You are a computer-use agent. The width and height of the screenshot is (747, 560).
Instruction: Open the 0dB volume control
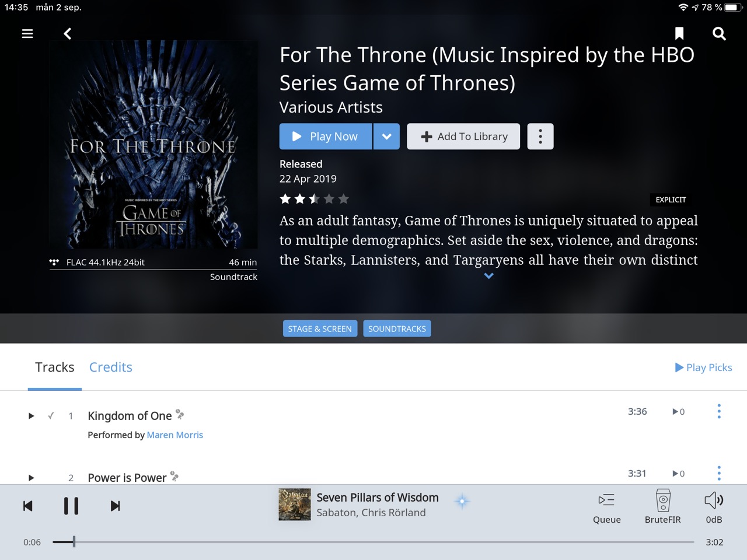pos(714,508)
